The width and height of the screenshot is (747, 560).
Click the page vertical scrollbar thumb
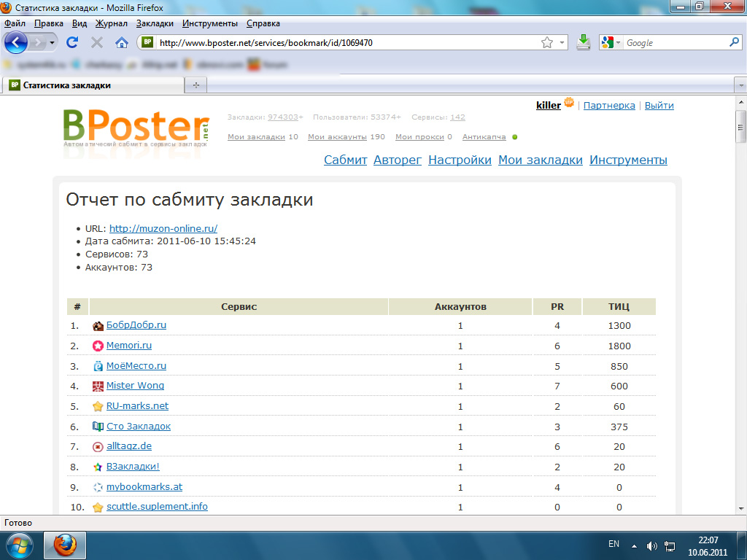pos(740,127)
